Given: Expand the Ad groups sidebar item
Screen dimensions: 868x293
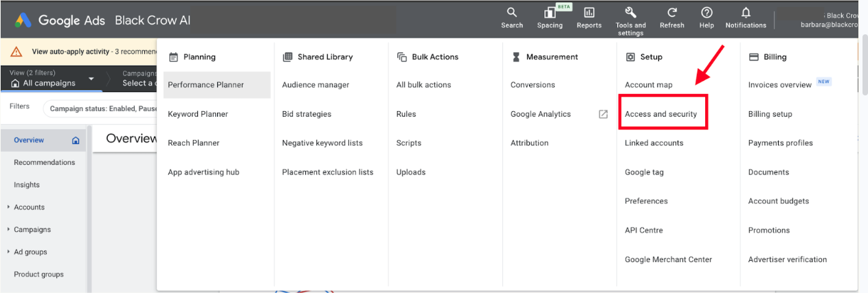Looking at the screenshot, I should tap(30, 252).
